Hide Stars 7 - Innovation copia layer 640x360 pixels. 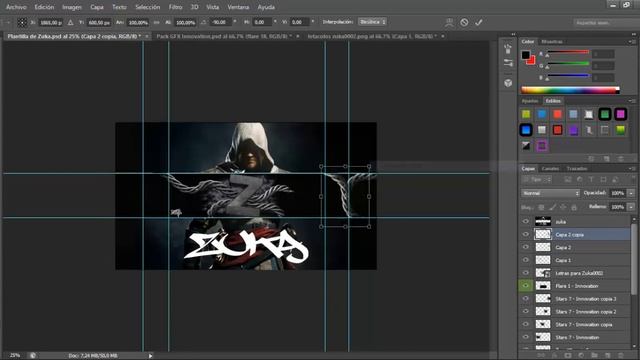[526, 324]
